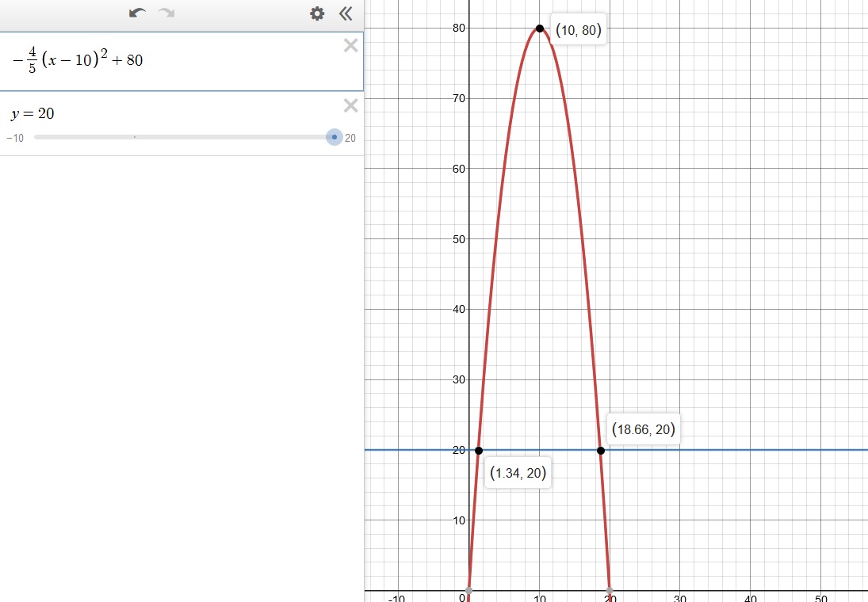The image size is (868, 602).
Task: Click the undo arrow icon
Action: (x=137, y=13)
